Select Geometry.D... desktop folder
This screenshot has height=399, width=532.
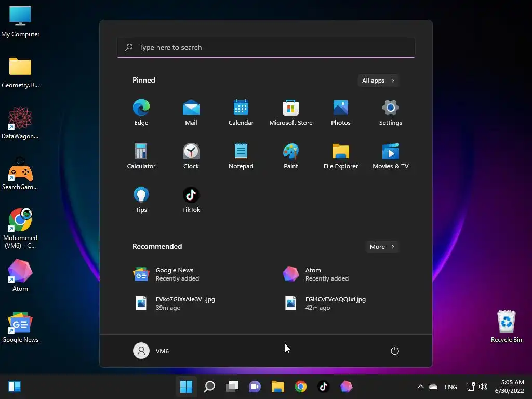click(20, 73)
